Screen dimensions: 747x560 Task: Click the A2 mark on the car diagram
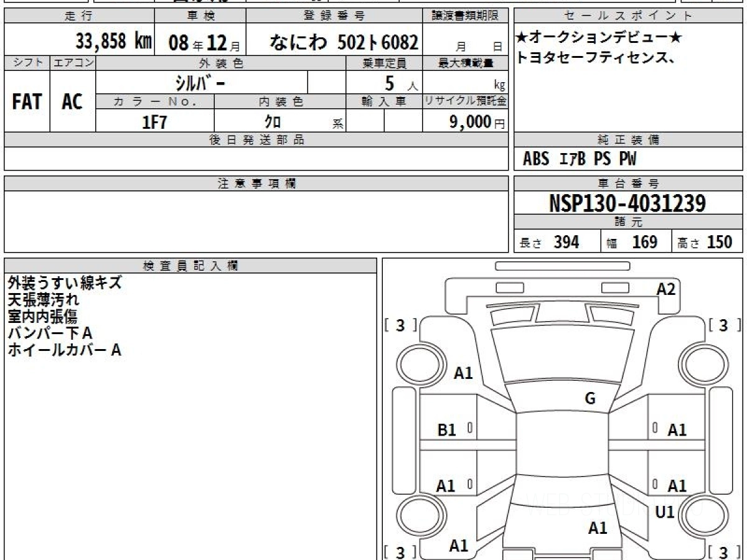tap(665, 289)
